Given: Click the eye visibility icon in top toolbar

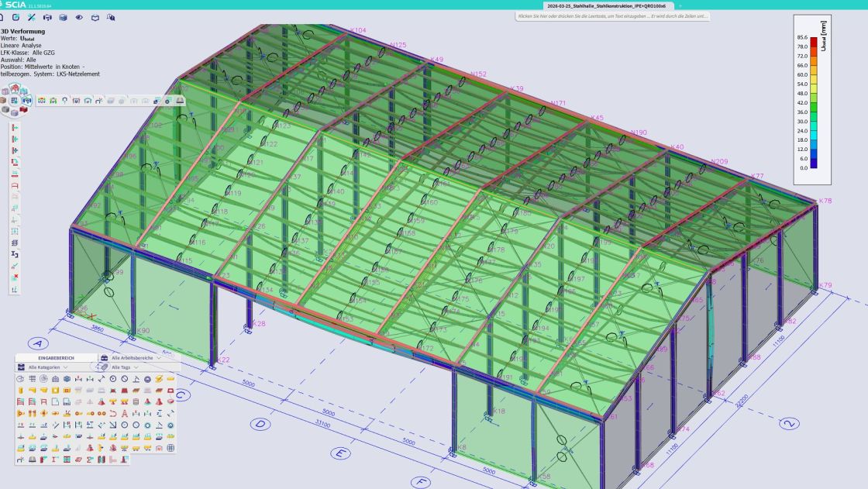Looking at the screenshot, I should click(78, 16).
